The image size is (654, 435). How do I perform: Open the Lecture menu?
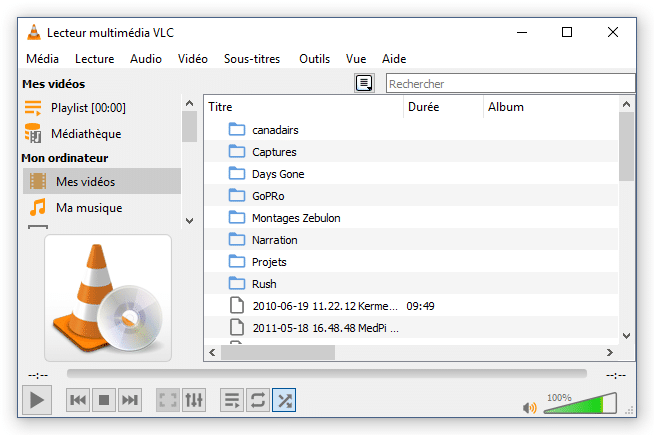[x=95, y=59]
